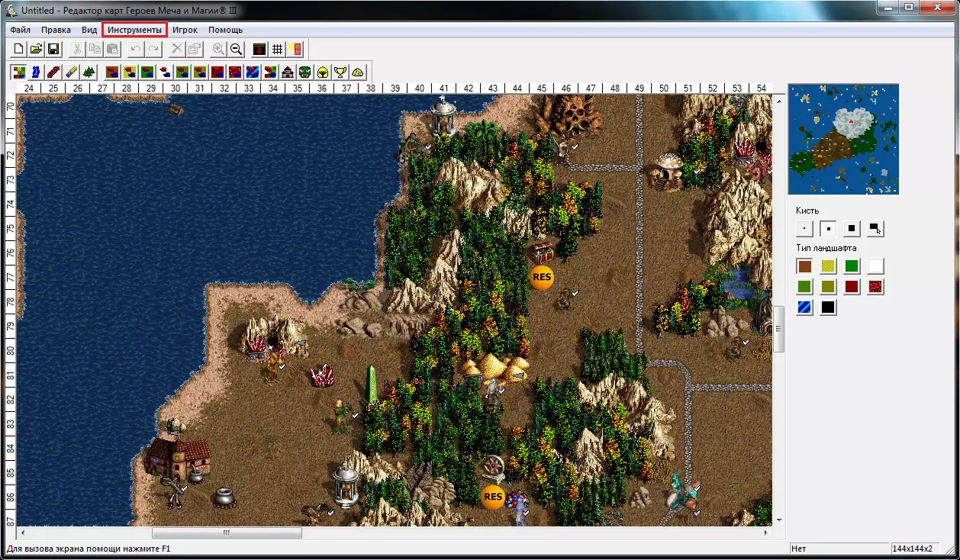Click the Redo arrow icon
The image size is (960, 560).
click(153, 49)
